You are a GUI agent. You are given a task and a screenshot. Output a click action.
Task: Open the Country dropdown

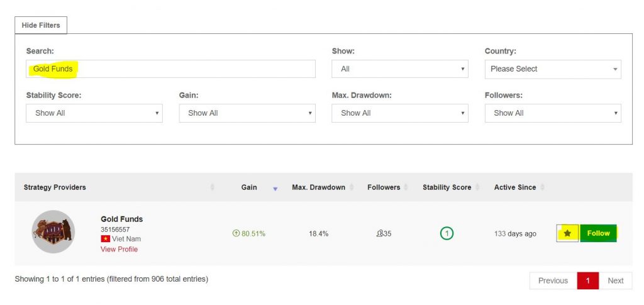tap(552, 69)
